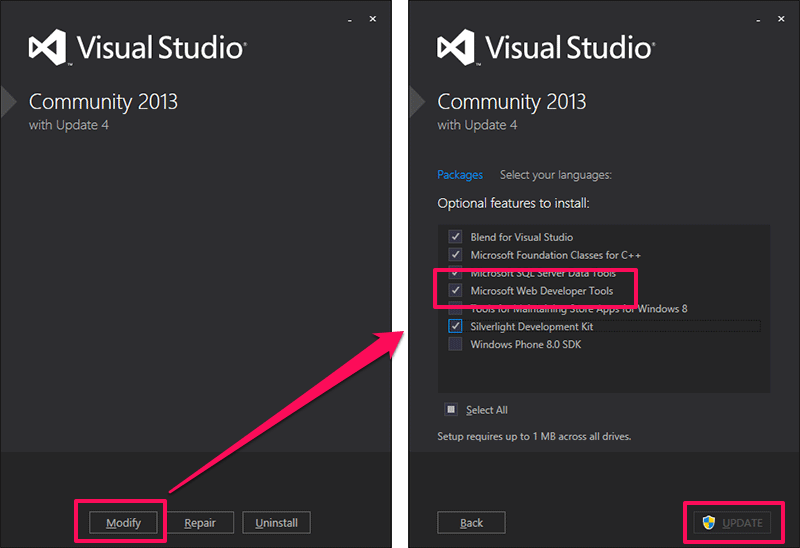Click the Modify button
Screen dimensions: 800x548
[123, 522]
